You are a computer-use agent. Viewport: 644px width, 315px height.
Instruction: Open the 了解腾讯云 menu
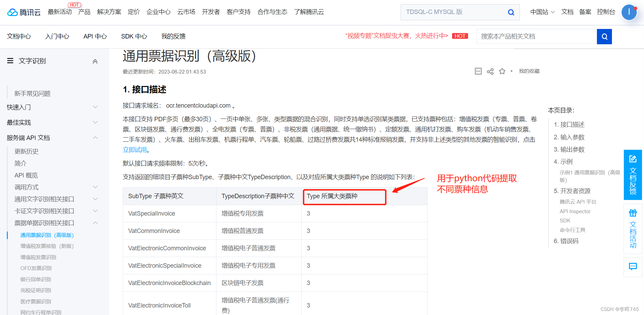309,12
